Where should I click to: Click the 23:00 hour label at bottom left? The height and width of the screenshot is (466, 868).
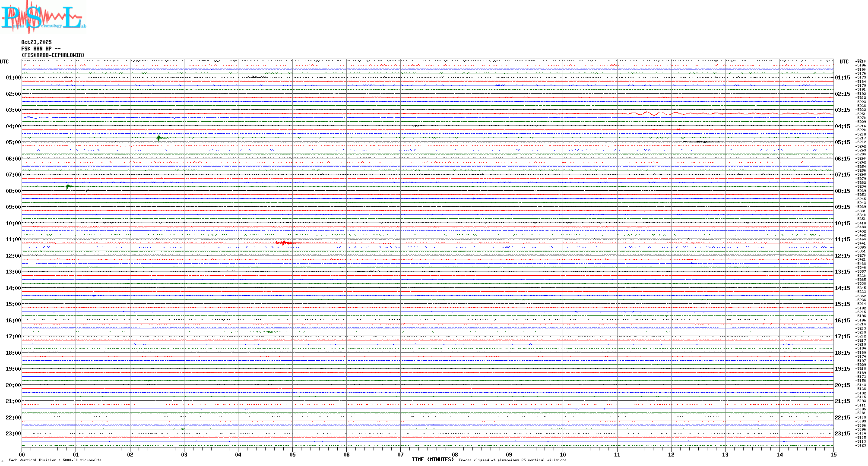click(x=13, y=434)
